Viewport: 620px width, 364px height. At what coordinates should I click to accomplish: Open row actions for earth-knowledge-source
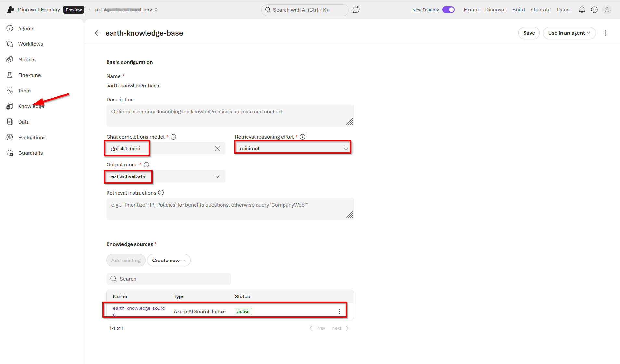[x=339, y=311]
